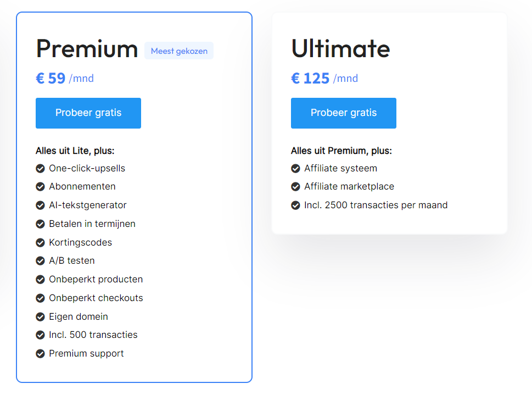Click checkmark icon next to Eigen domein
Screen dimensions: 532x400
[x=40, y=317]
